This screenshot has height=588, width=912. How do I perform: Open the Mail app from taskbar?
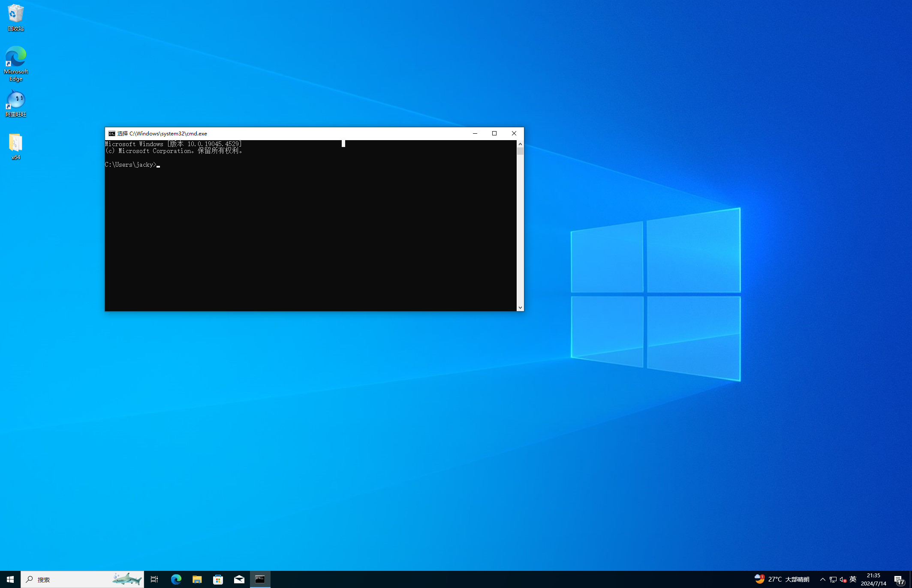(x=239, y=579)
